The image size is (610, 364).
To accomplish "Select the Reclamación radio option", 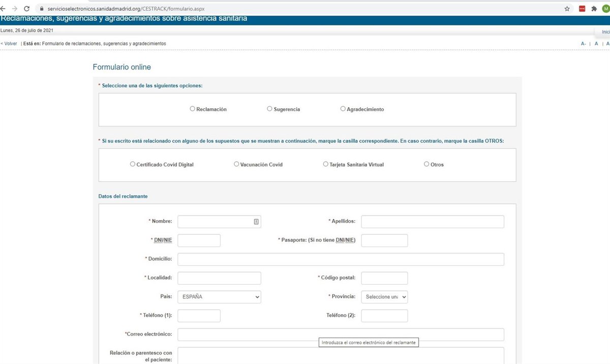I will (x=192, y=109).
